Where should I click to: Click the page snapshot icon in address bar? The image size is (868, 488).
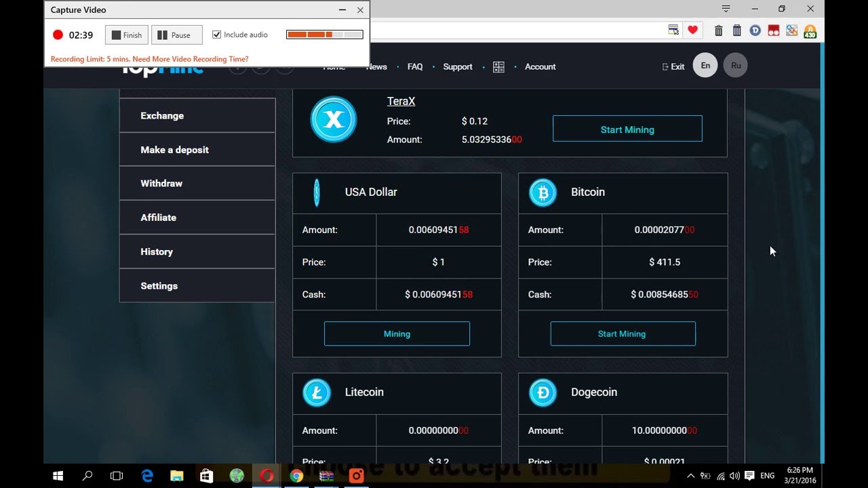[673, 30]
